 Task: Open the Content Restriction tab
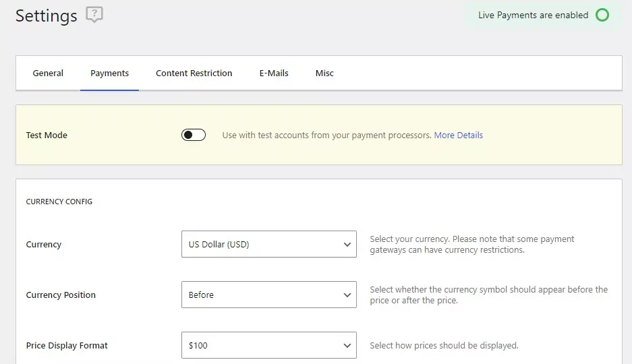[194, 73]
